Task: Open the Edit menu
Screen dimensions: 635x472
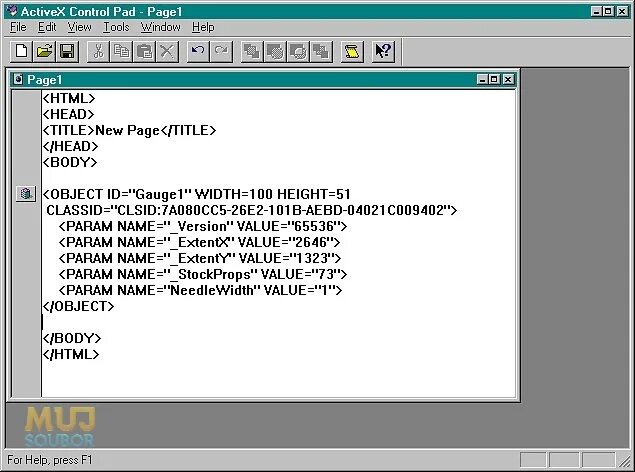Action: click(x=47, y=27)
